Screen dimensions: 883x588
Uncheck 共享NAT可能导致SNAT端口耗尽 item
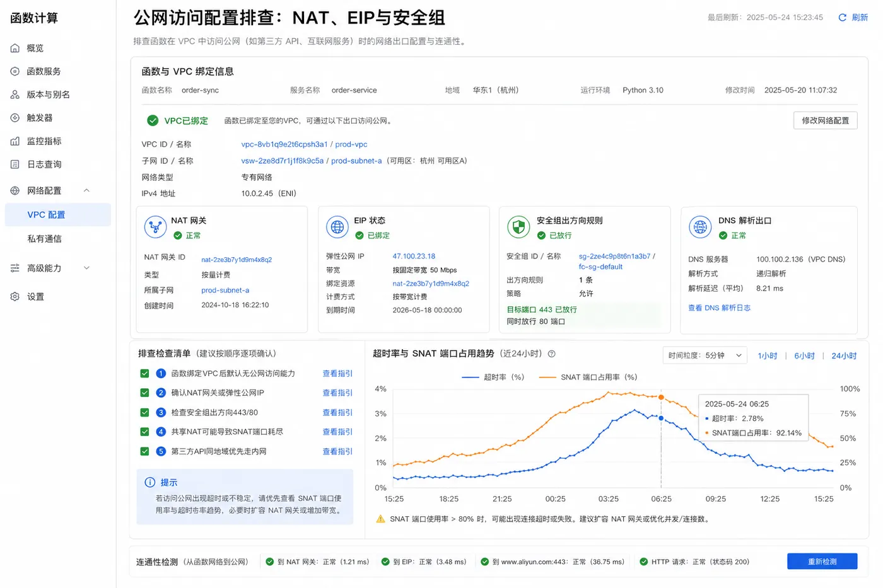pos(144,432)
